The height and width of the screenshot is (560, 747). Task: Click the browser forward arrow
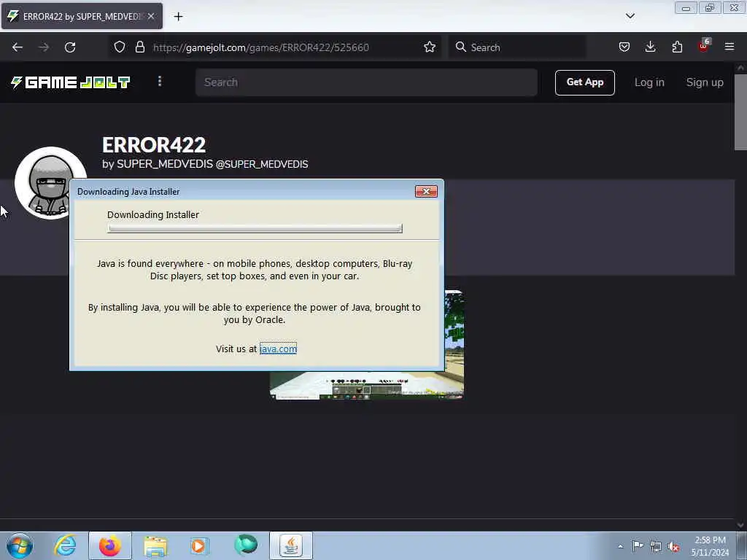(44, 47)
